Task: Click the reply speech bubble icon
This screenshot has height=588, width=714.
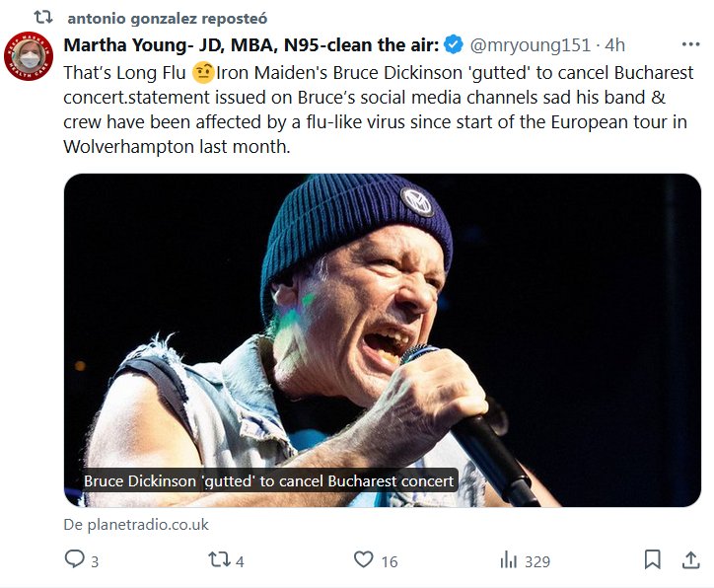Action: click(x=75, y=559)
